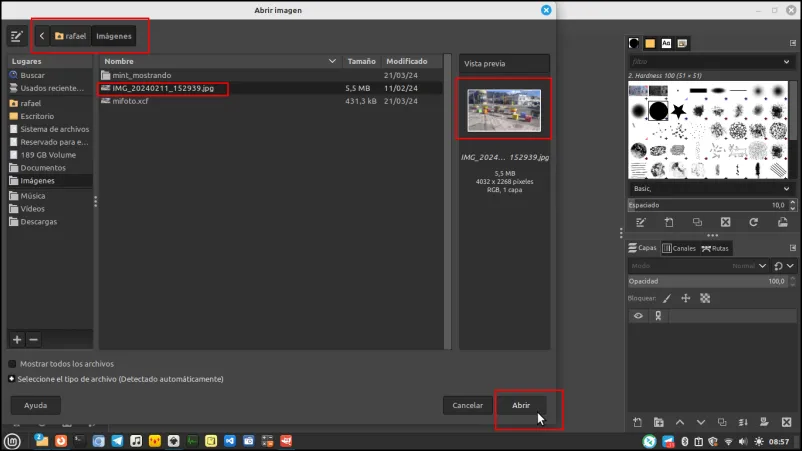The height and width of the screenshot is (451, 802).
Task: Expand the layer Modo Normal dropdown
Action: tap(698, 266)
